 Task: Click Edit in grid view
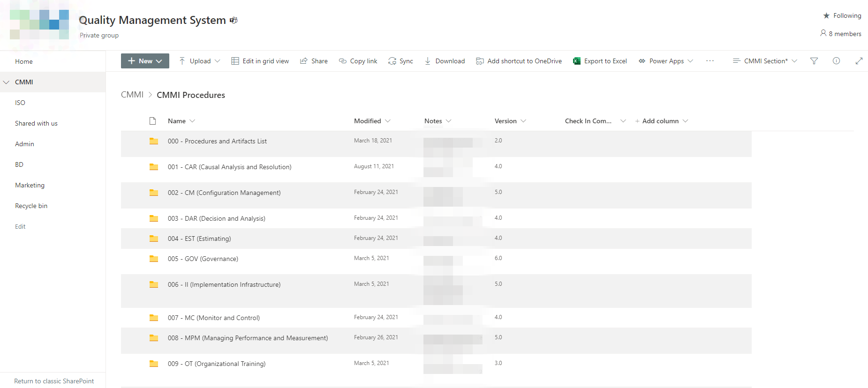260,61
